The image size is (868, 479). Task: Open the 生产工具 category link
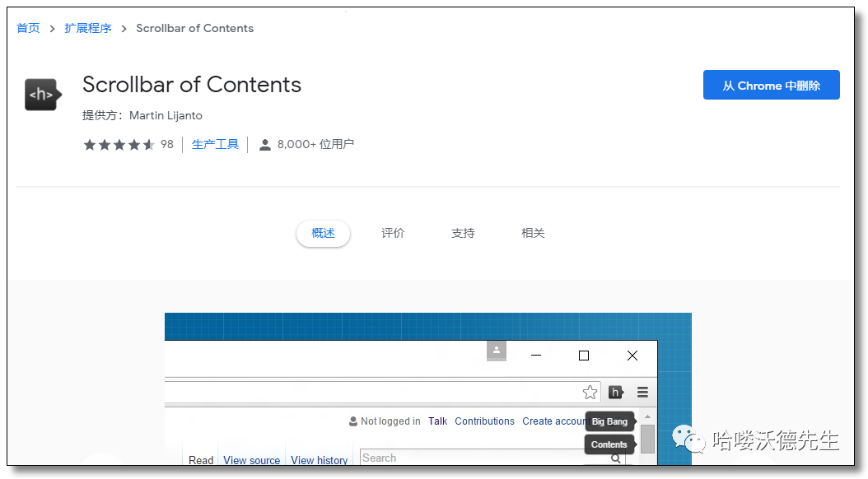215,144
